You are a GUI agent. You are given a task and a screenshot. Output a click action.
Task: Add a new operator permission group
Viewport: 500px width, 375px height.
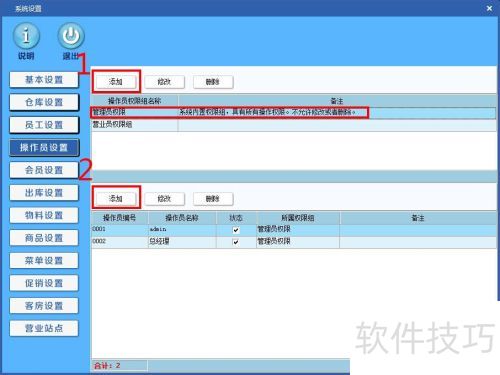tap(116, 81)
